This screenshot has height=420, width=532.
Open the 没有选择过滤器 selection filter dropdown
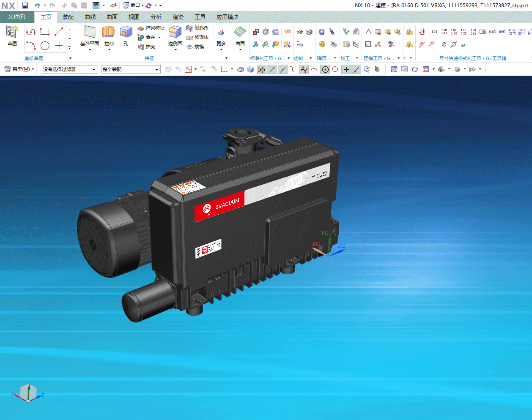(x=70, y=69)
